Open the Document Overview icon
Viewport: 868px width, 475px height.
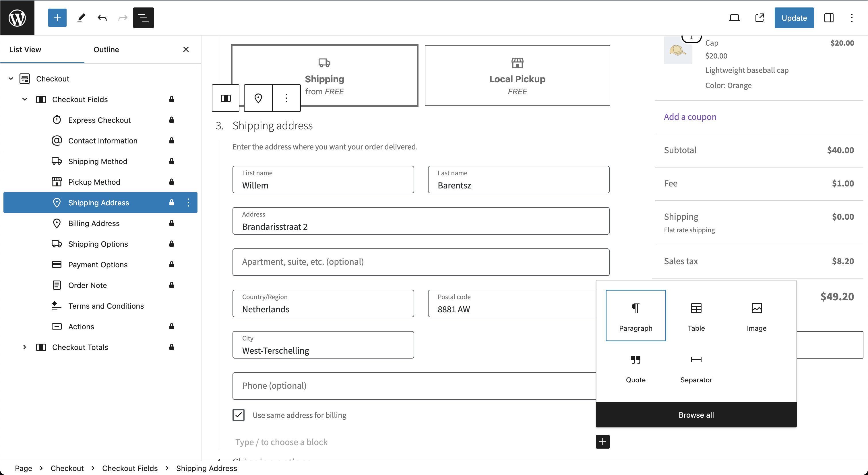click(x=143, y=18)
